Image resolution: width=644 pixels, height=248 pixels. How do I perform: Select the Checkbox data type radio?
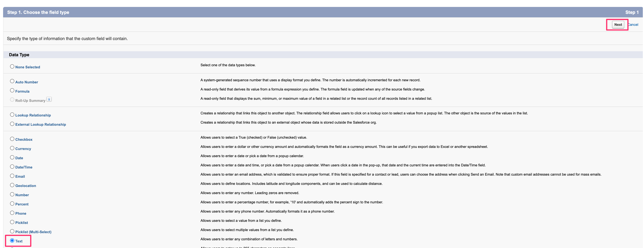pos(12,139)
